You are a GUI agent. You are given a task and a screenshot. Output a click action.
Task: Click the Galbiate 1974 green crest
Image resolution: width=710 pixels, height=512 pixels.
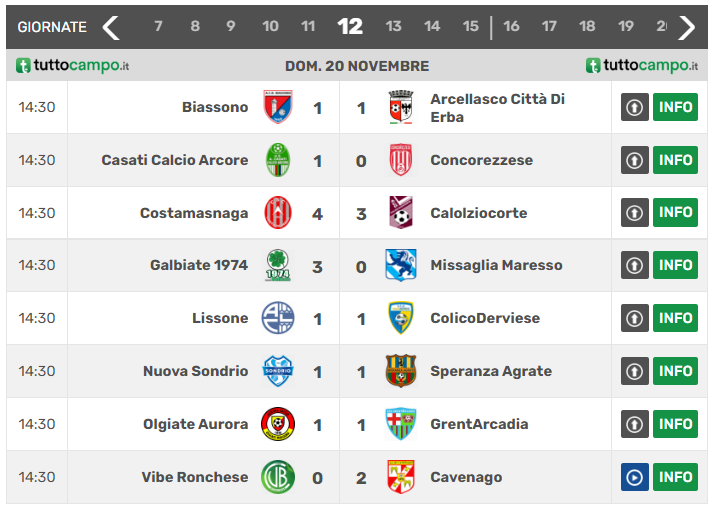pos(278,265)
